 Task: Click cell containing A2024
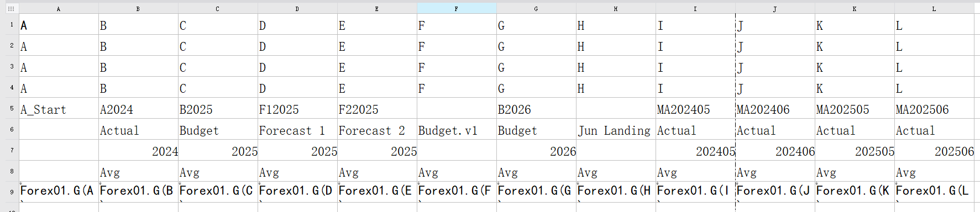[x=138, y=109]
